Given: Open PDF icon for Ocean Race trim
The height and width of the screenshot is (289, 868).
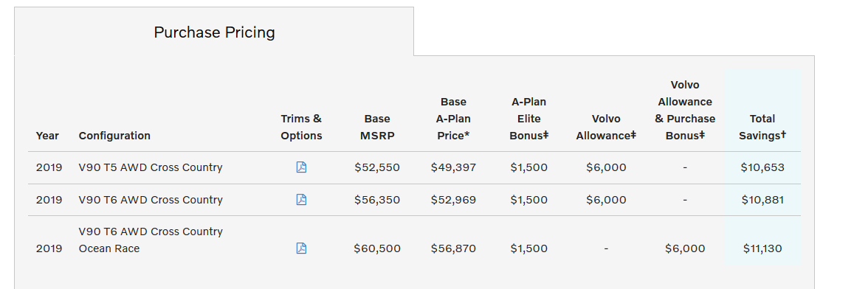Looking at the screenshot, I should 301,248.
